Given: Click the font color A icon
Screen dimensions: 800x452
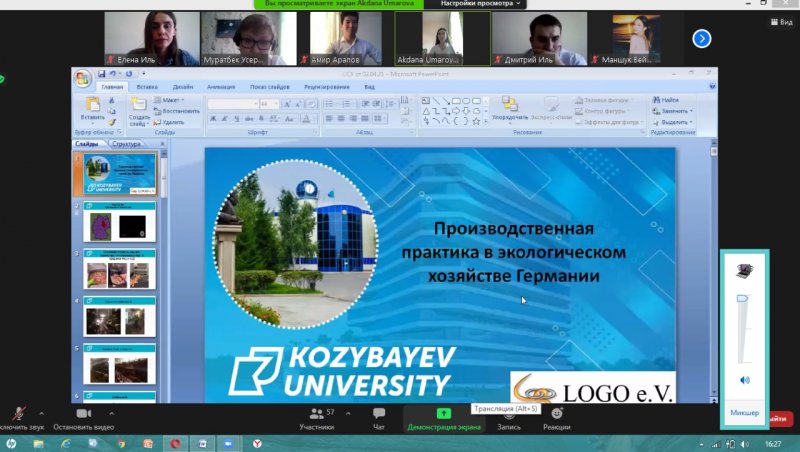Looking at the screenshot, I should tap(306, 119).
